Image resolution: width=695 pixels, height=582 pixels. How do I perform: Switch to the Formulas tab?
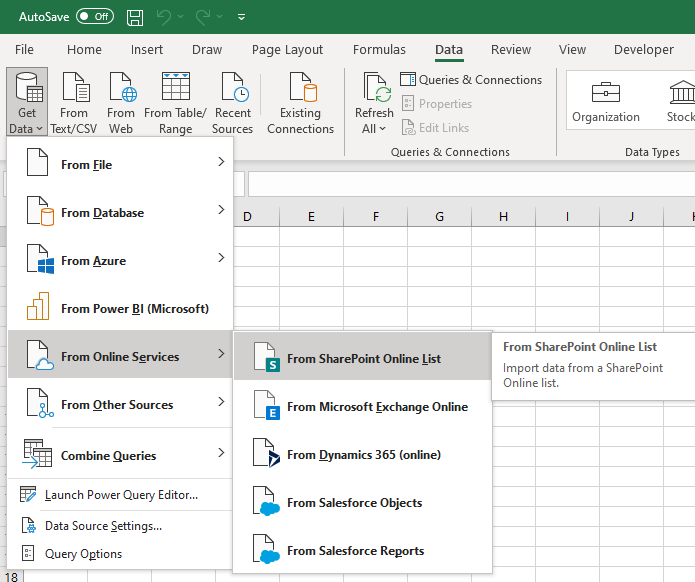tap(379, 50)
